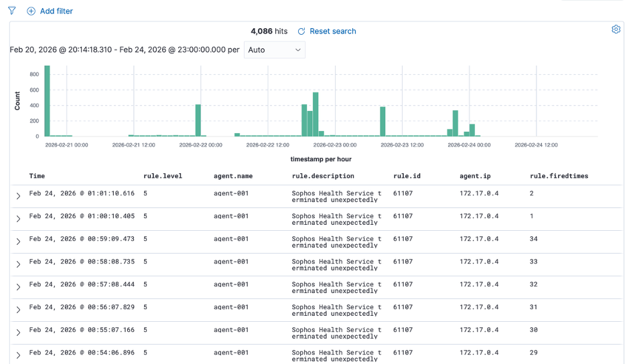Click the rule.level column header
Screen dimensions: 627x364
click(163, 176)
